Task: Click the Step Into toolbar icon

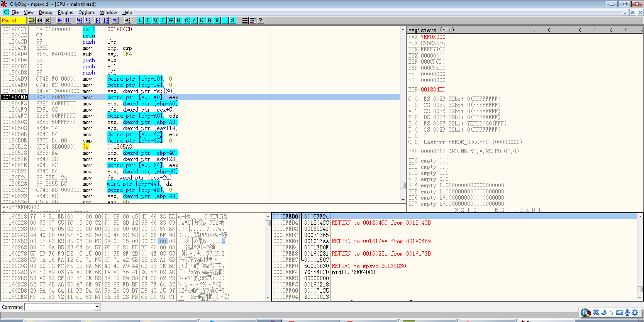Action: tap(80, 20)
